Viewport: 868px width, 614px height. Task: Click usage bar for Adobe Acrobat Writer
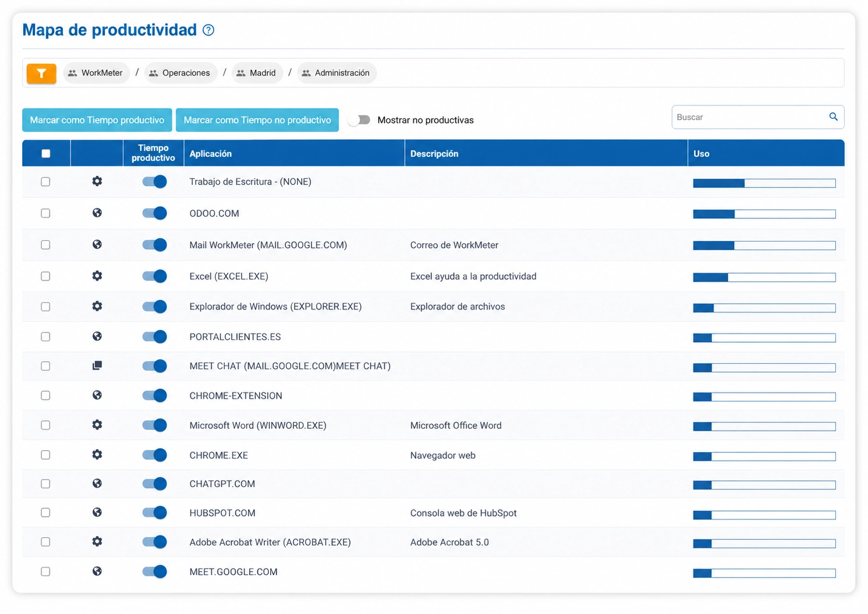tap(764, 544)
